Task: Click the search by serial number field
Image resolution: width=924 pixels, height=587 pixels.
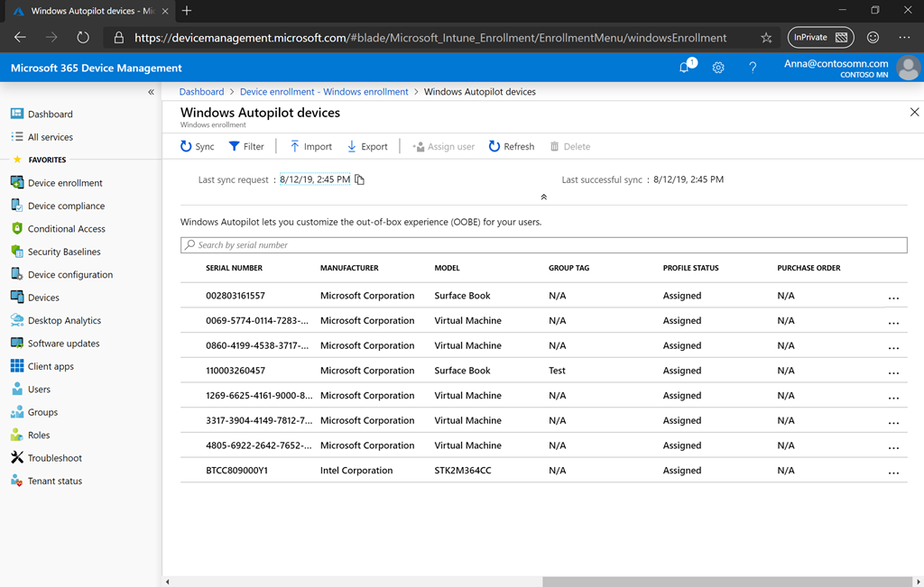Action: pyautogui.click(x=543, y=244)
